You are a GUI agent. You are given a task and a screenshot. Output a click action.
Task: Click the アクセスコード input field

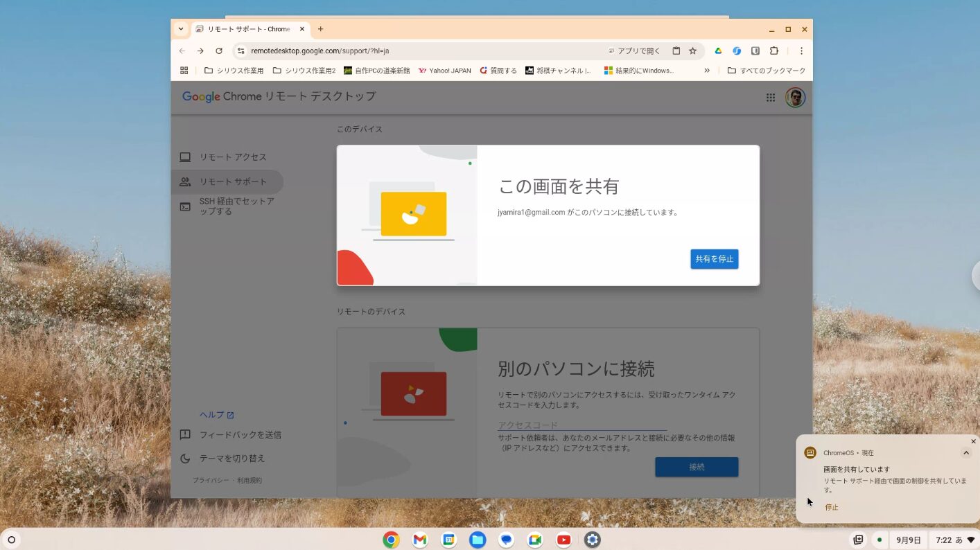[x=582, y=425]
